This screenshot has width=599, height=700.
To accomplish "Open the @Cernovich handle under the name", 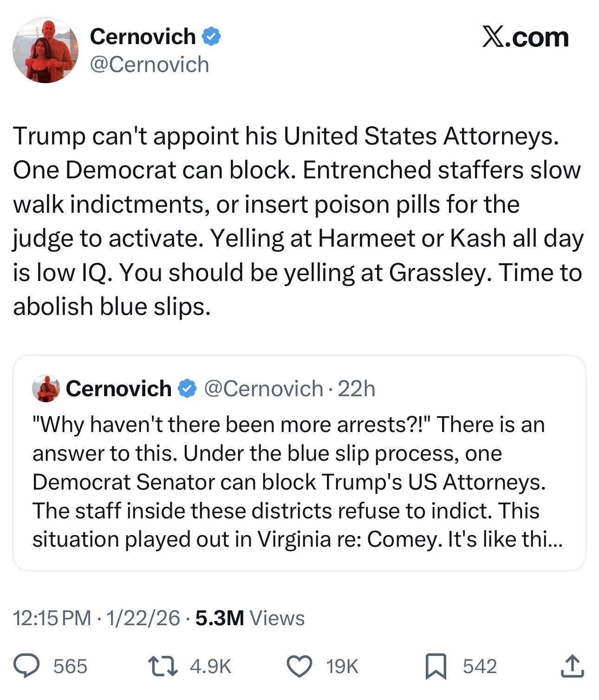I will (x=149, y=65).
